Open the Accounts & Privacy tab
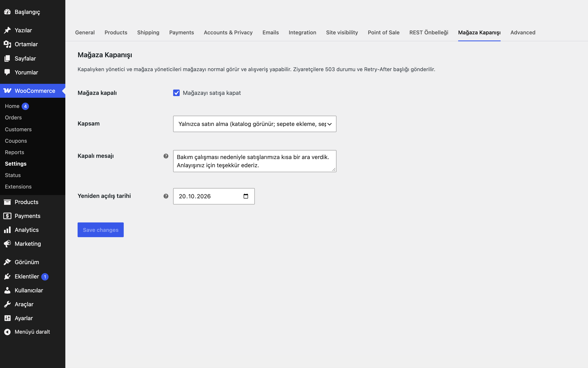This screenshot has height=368, width=588. click(x=228, y=32)
